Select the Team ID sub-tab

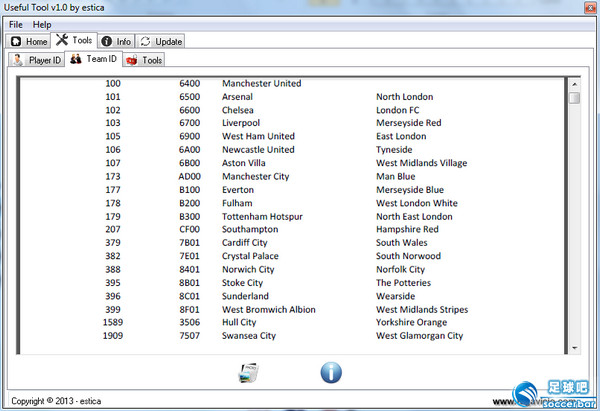93,59
